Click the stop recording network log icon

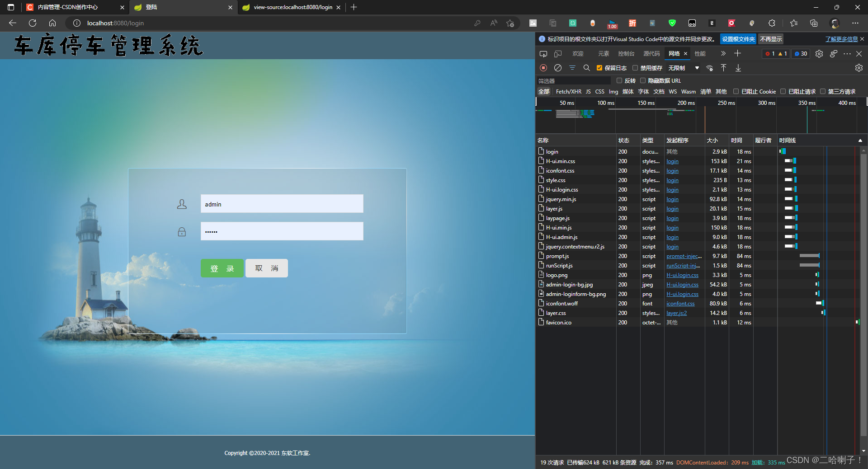tap(543, 68)
